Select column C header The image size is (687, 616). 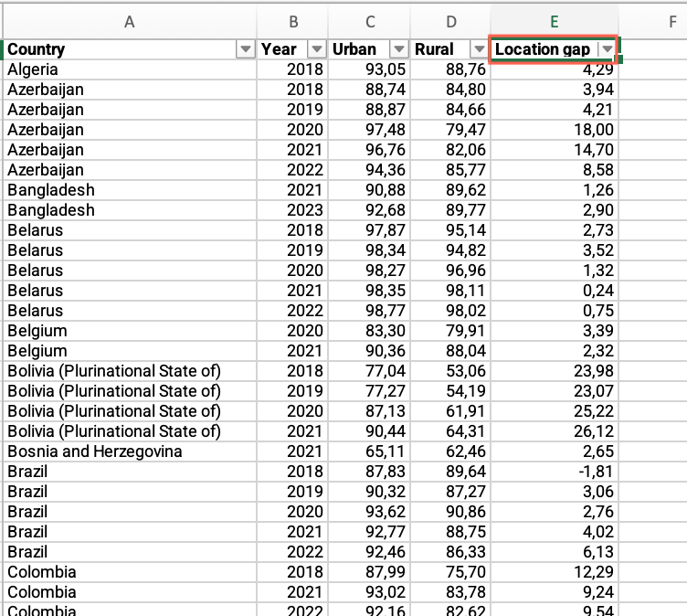click(369, 22)
